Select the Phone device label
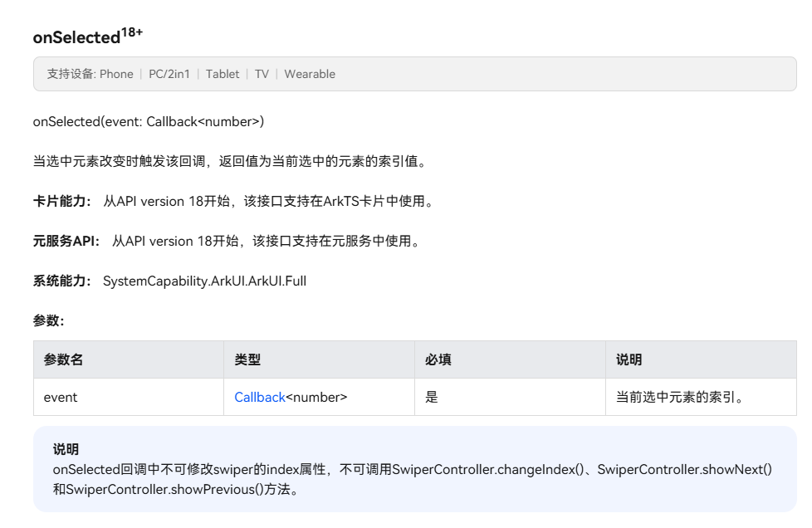The image size is (812, 528). pyautogui.click(x=116, y=74)
